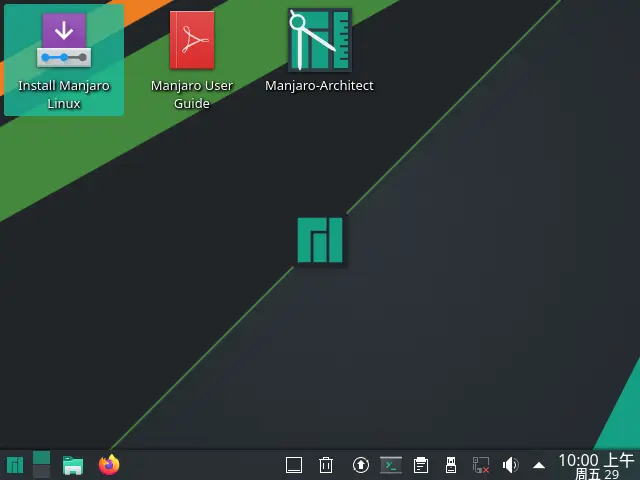Launch the Manjaro-Architect desktop icon
640x480 pixels.
click(319, 42)
